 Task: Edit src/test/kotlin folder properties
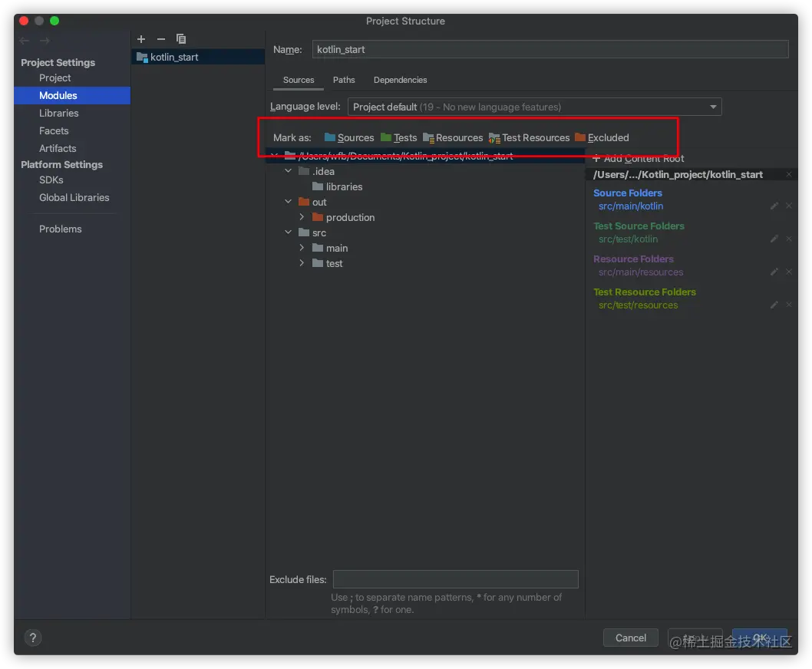[x=774, y=239]
